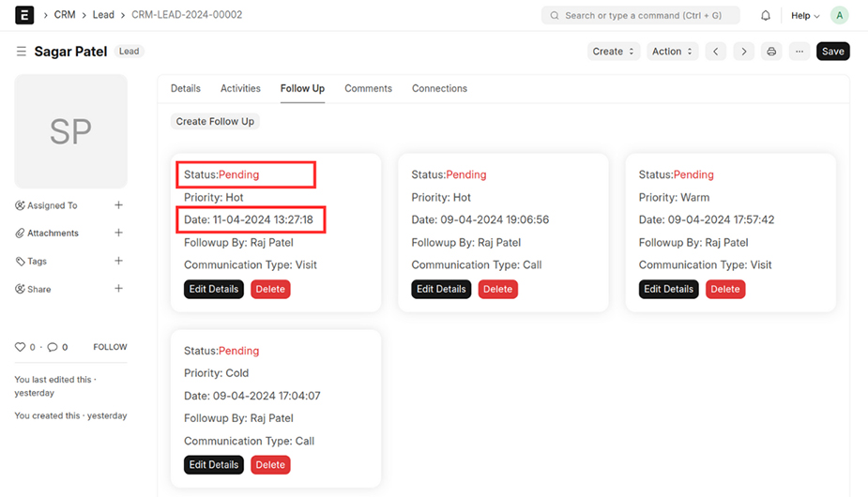
Task: Expand the Create dropdown
Action: tap(614, 52)
